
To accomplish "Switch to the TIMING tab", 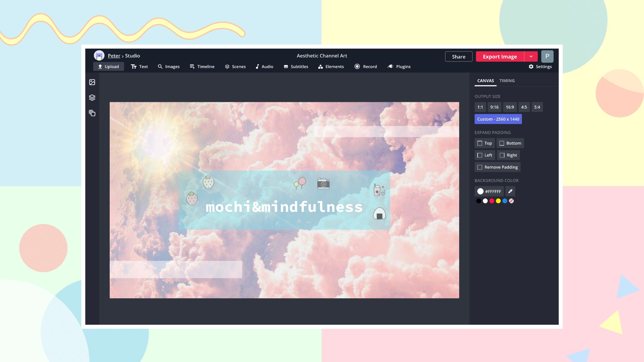I will 507,80.
